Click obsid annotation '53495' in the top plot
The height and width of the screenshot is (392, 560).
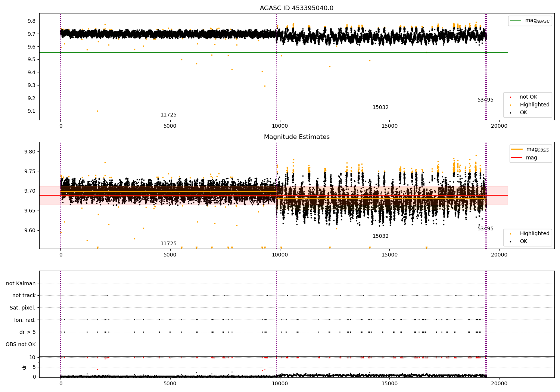(x=485, y=100)
